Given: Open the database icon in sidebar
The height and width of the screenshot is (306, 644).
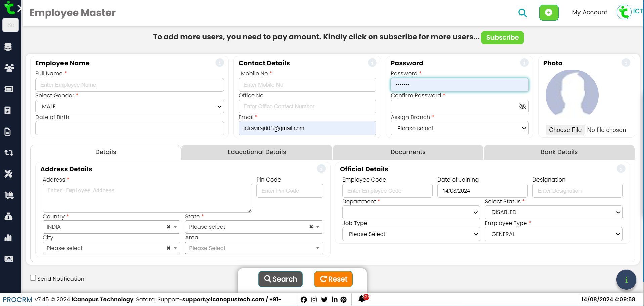Looking at the screenshot, I should click(x=8, y=47).
